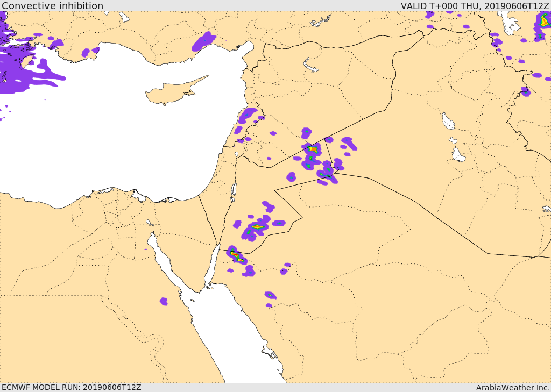
Task: Click the 'ECMWF MODEL RUN: 20190606T12Z' footer text
Action: pos(72,387)
